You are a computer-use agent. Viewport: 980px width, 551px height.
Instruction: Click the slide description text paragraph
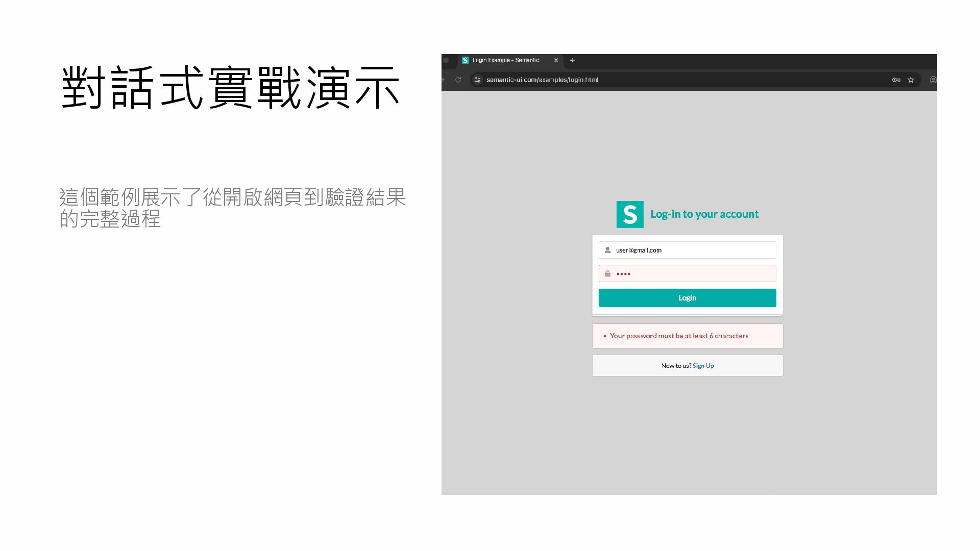click(232, 208)
